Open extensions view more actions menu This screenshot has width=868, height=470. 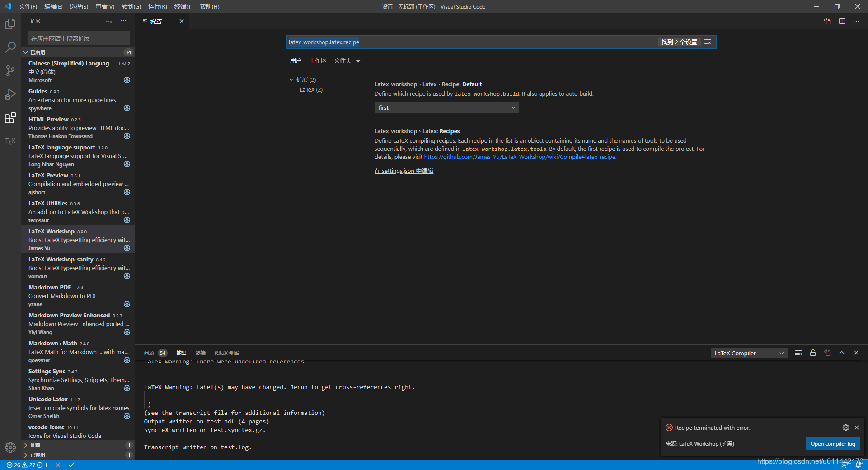pyautogui.click(x=123, y=21)
